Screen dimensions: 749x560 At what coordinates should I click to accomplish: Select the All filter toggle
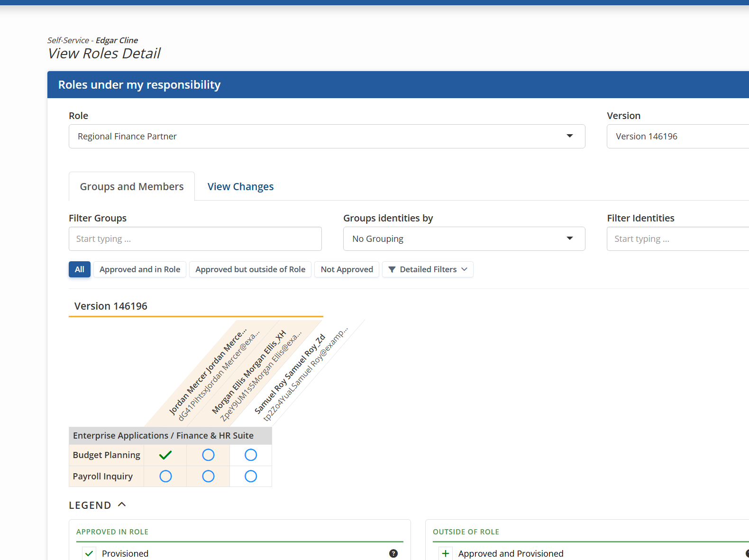pos(80,269)
